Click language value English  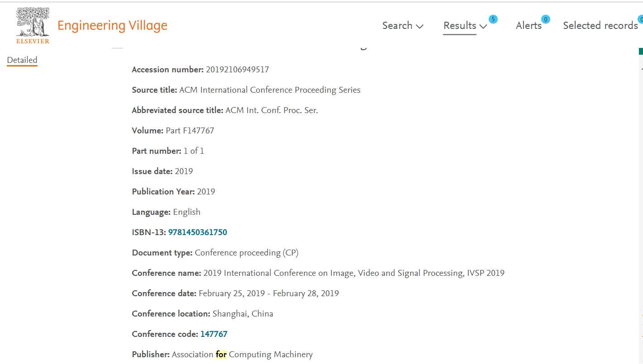coord(186,212)
